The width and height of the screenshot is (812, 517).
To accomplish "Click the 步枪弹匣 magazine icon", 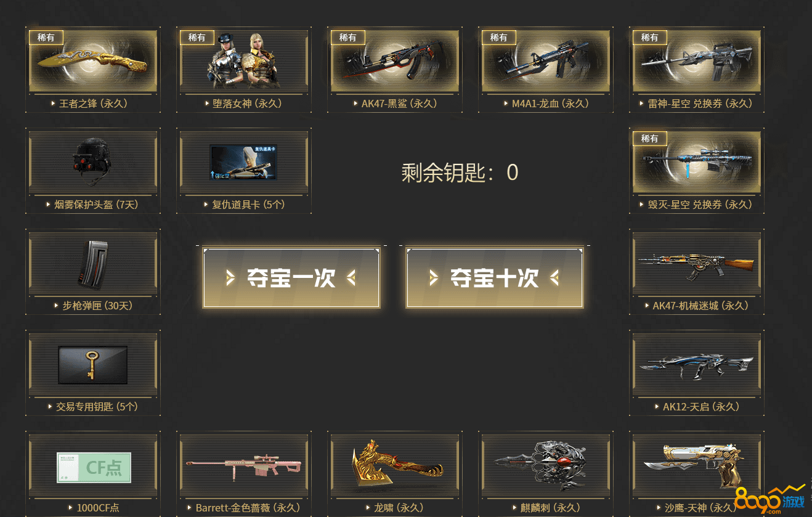I will (x=93, y=263).
